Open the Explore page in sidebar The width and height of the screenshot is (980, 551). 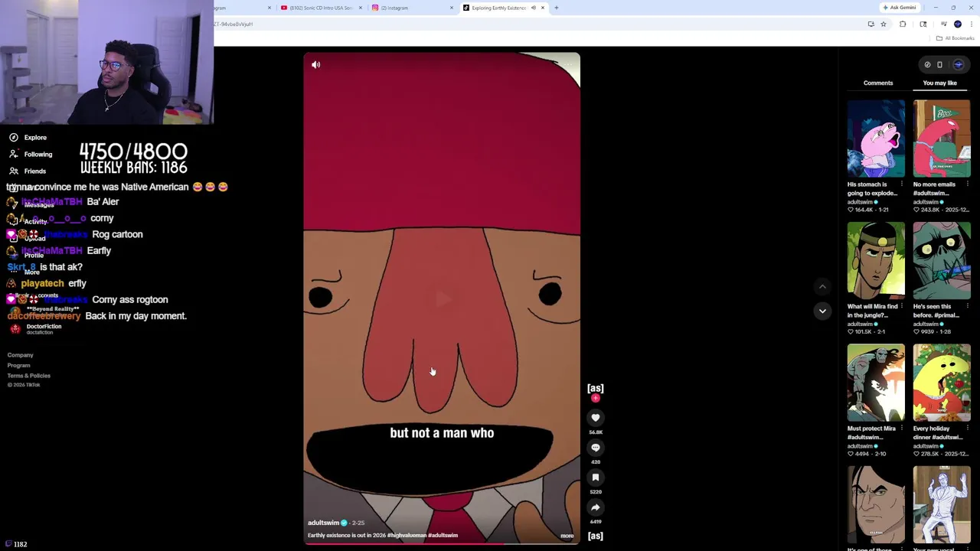click(x=28, y=138)
